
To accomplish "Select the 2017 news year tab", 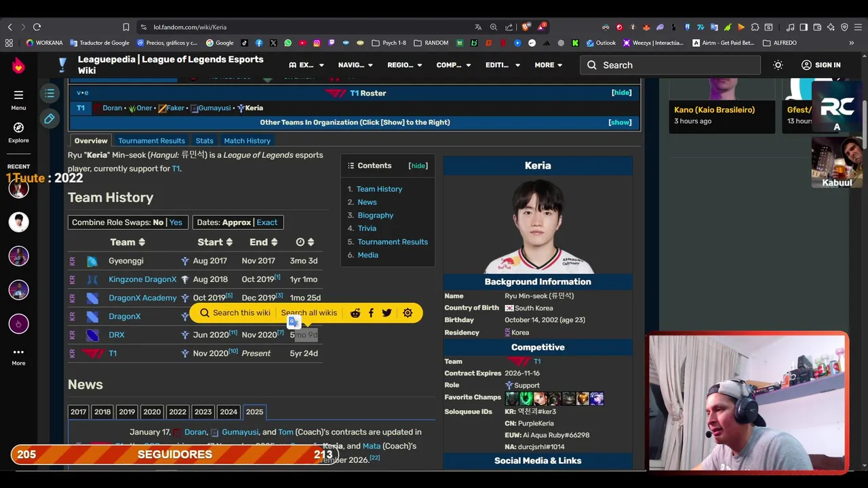I will 79,412.
